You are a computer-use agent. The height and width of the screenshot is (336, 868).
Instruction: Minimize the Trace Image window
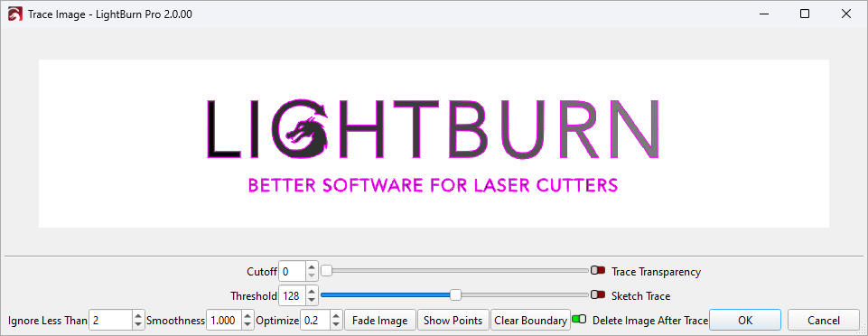[x=763, y=14]
